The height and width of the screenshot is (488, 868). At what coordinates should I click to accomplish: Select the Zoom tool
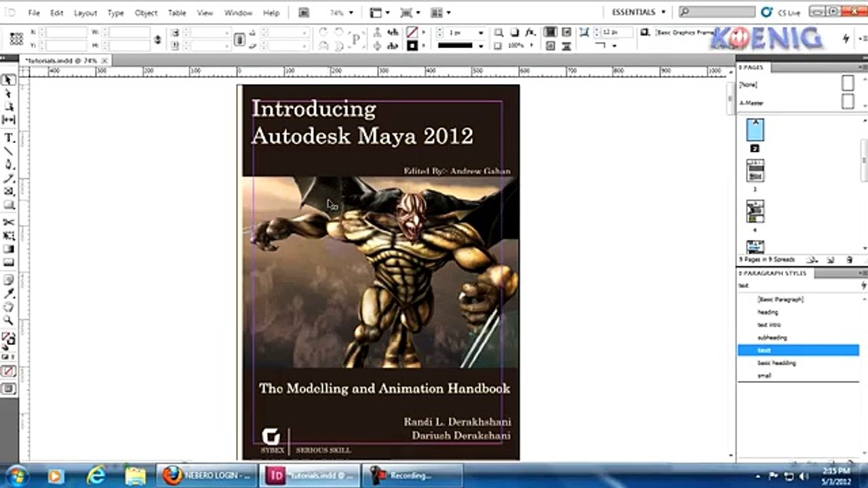[9, 319]
